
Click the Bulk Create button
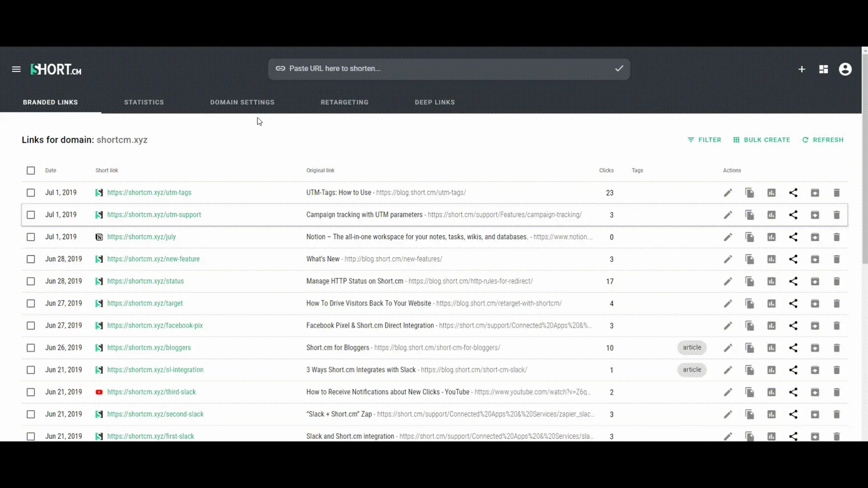(762, 140)
